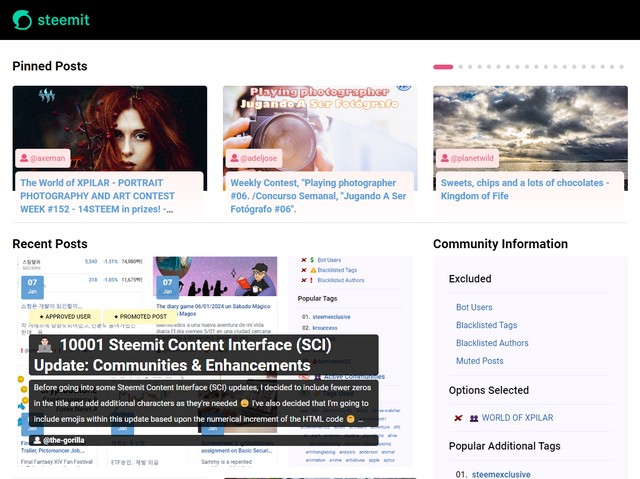Click the Recent Posts heading
640x479 pixels.
point(50,244)
